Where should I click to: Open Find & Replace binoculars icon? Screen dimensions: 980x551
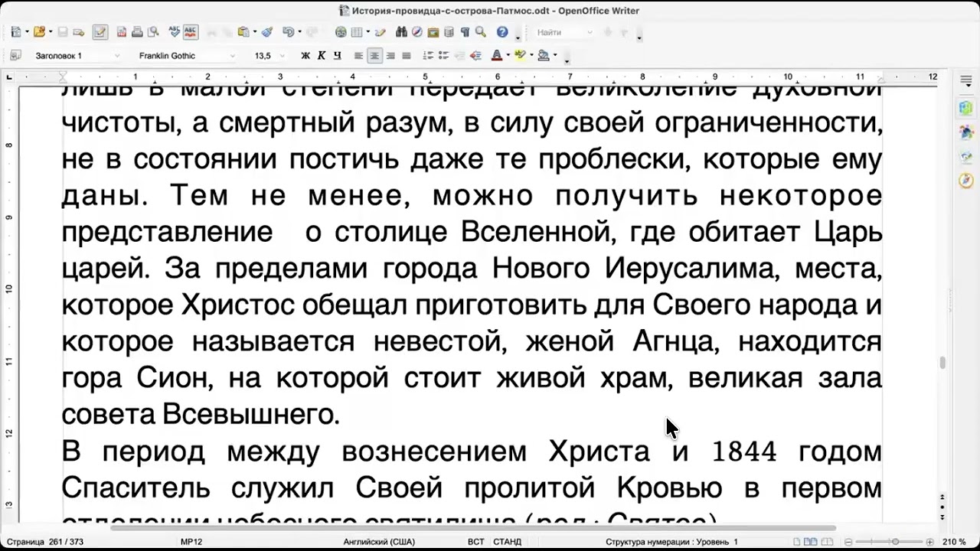(x=401, y=32)
